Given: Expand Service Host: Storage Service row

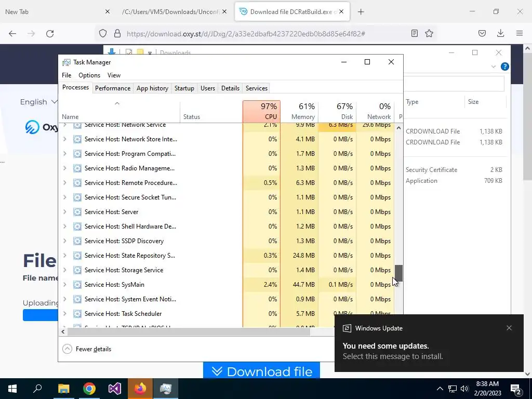Looking at the screenshot, I should click(x=64, y=270).
